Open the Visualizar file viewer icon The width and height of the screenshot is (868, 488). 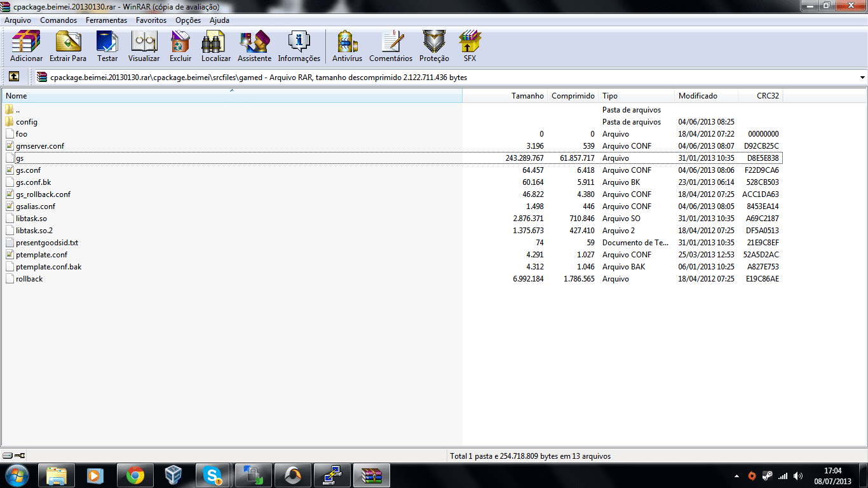144,43
